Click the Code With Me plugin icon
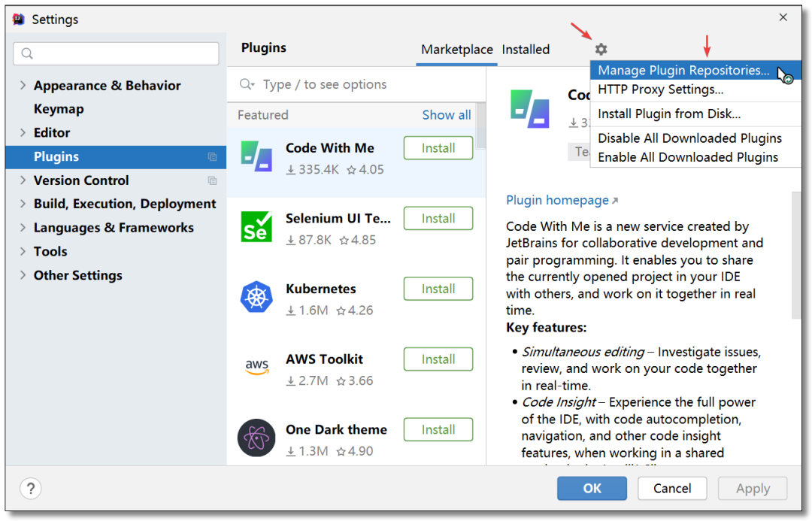 (256, 156)
